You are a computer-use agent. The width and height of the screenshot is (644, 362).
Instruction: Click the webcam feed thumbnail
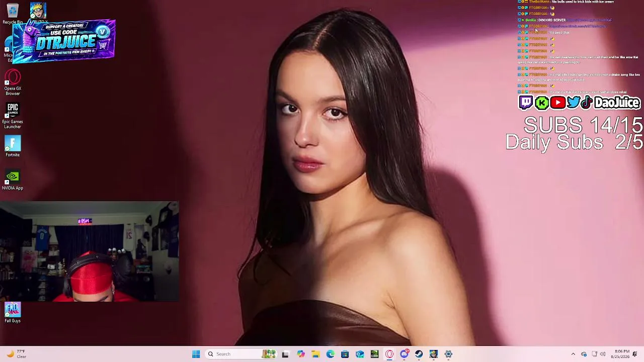pyautogui.click(x=90, y=251)
